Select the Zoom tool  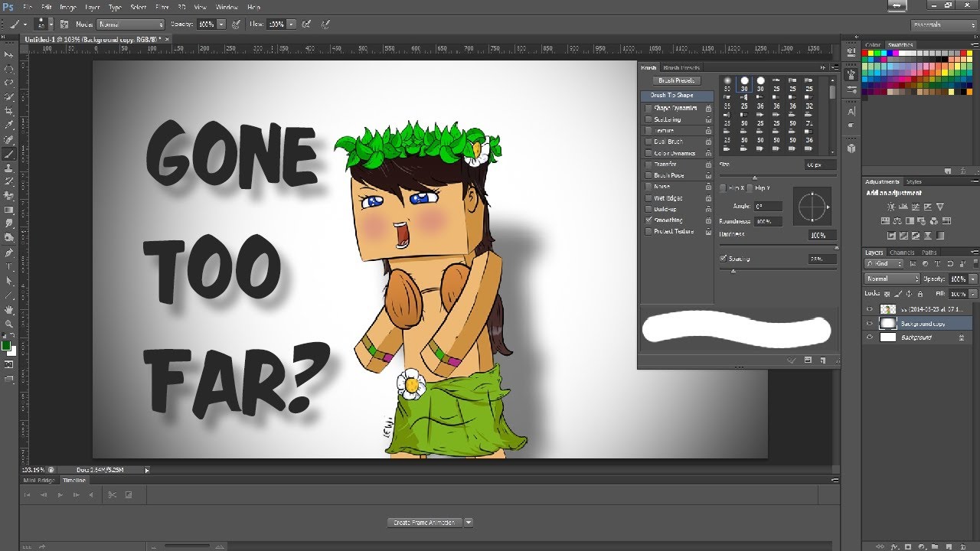[9, 324]
